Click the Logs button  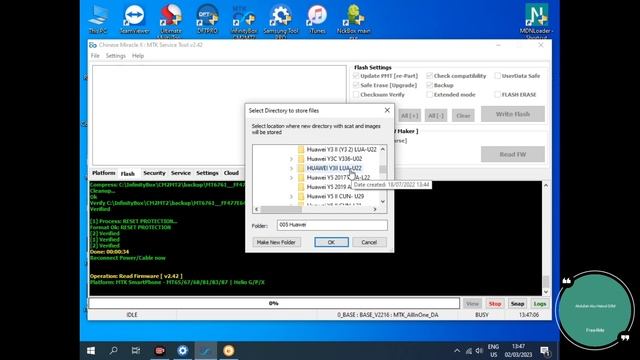(540, 304)
